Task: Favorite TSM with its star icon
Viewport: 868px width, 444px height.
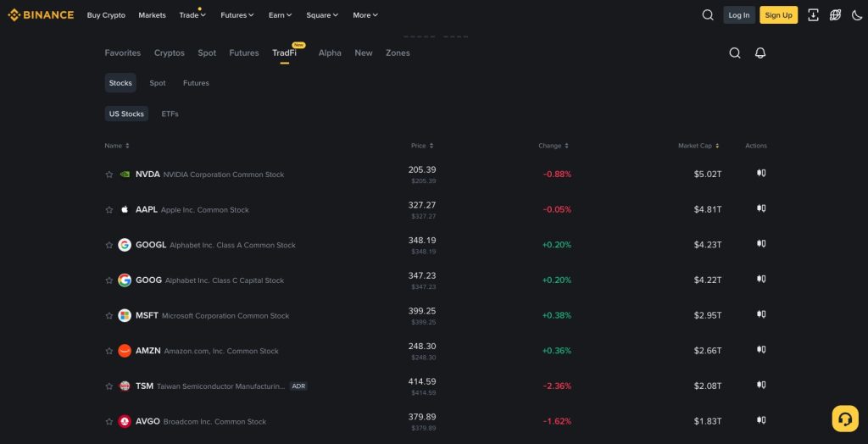Action: (109, 386)
